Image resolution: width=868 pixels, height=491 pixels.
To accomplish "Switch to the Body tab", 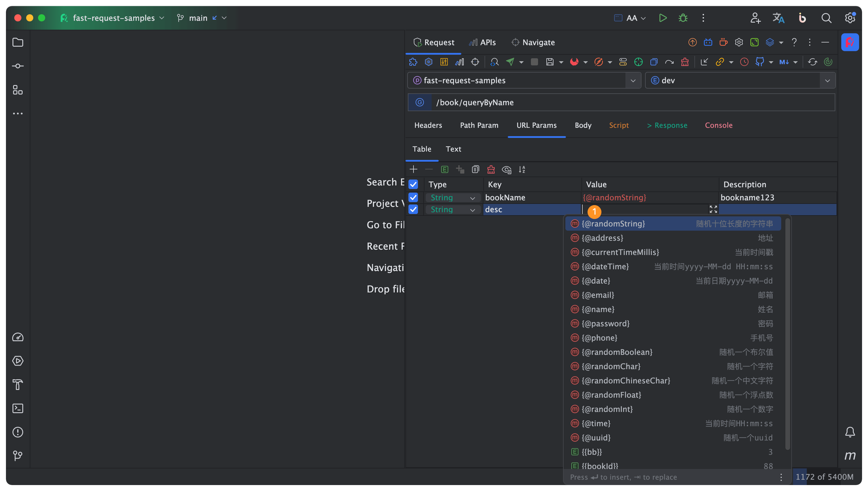I will tap(583, 125).
